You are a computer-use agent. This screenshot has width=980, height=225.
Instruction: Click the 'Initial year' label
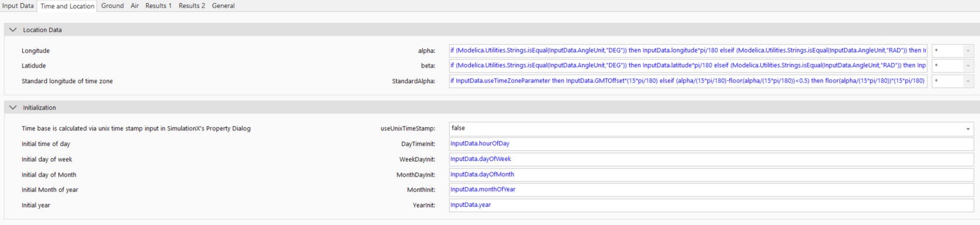(36, 205)
